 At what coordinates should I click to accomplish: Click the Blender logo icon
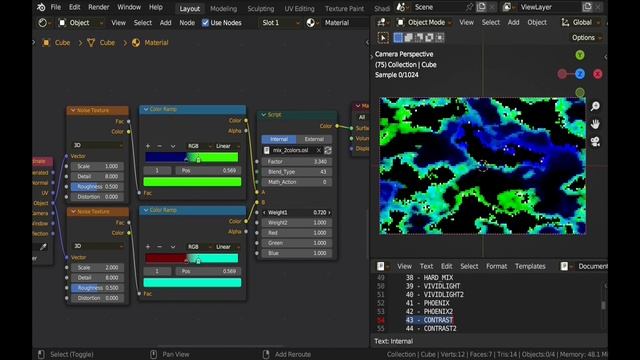coord(41,7)
